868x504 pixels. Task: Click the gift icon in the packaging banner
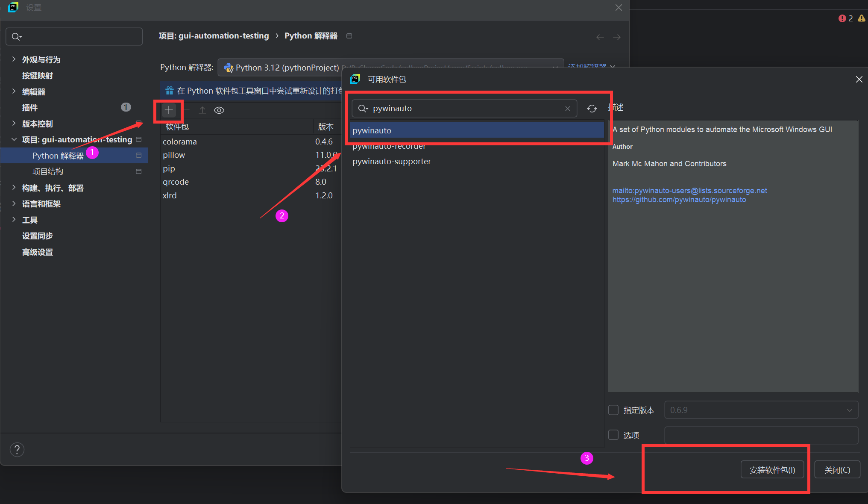[169, 91]
